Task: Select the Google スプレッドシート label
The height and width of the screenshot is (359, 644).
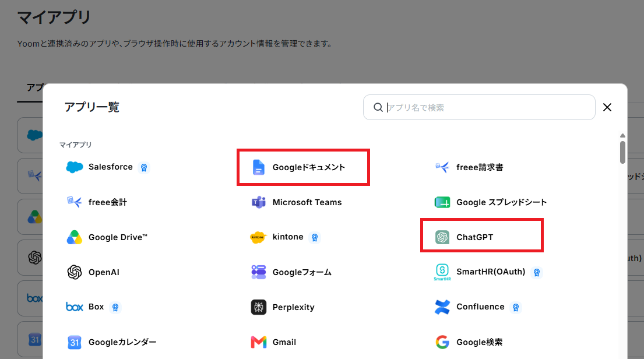Action: (x=501, y=202)
